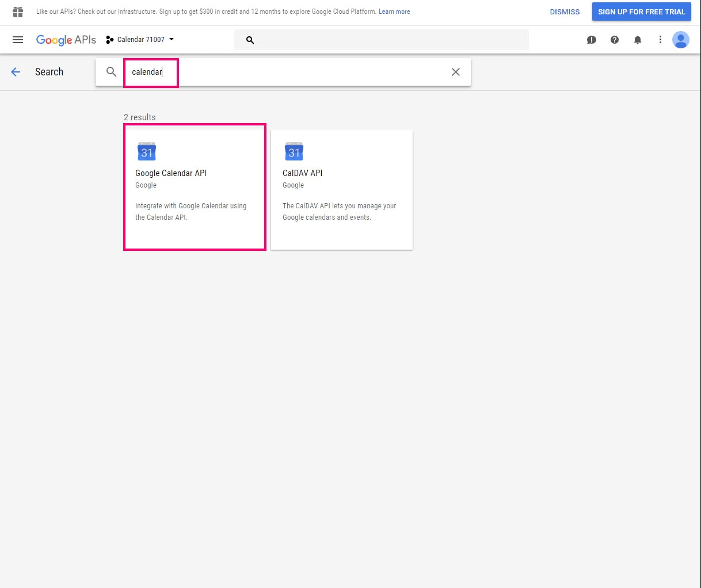Select the Google Calendar API result card
Screen dimensions: 701x588
coord(194,187)
